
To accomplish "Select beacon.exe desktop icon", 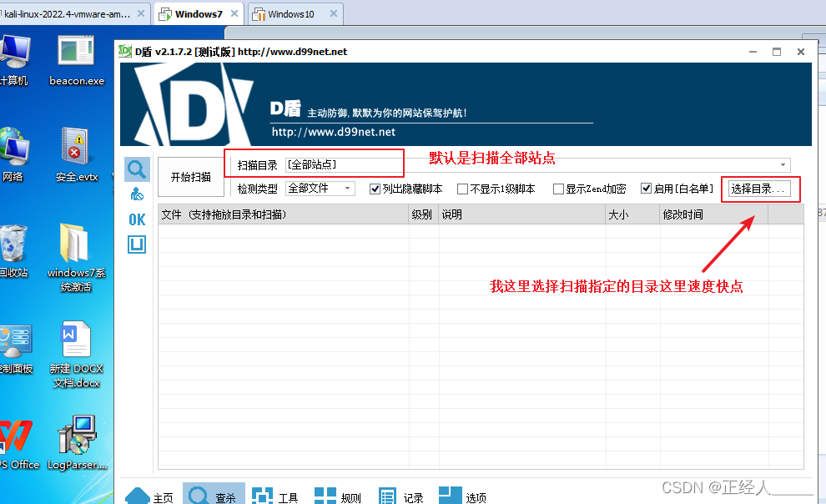I will pyautogui.click(x=77, y=61).
